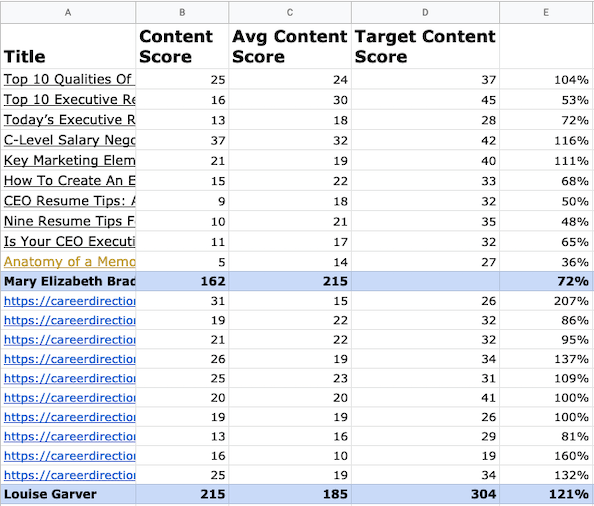Open the 'Today's Executive R' link

69,120
